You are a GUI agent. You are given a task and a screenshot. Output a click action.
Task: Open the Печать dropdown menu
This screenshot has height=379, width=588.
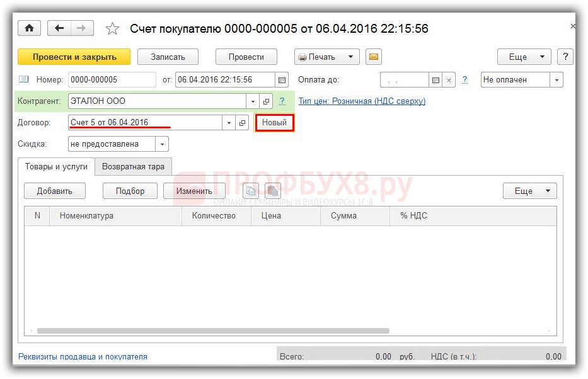[x=350, y=57]
